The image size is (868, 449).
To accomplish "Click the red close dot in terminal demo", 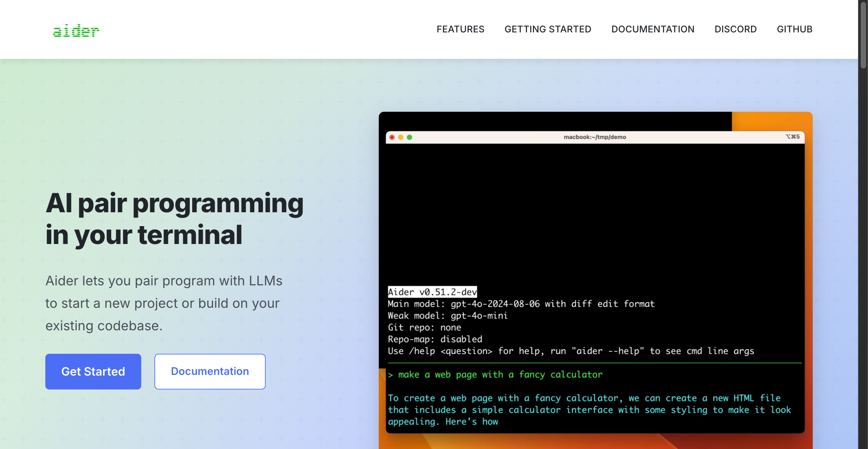I will [x=392, y=137].
